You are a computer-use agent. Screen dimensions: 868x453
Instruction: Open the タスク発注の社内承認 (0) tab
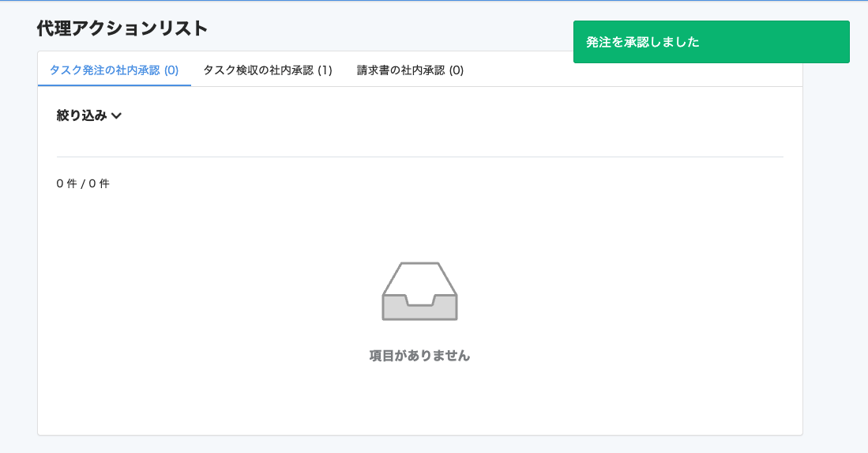pos(114,70)
